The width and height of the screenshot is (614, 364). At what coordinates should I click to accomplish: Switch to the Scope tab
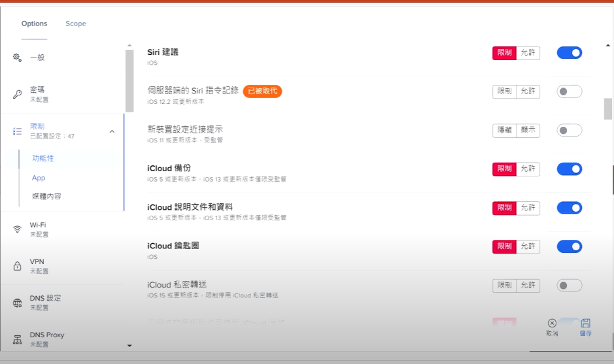pos(76,24)
